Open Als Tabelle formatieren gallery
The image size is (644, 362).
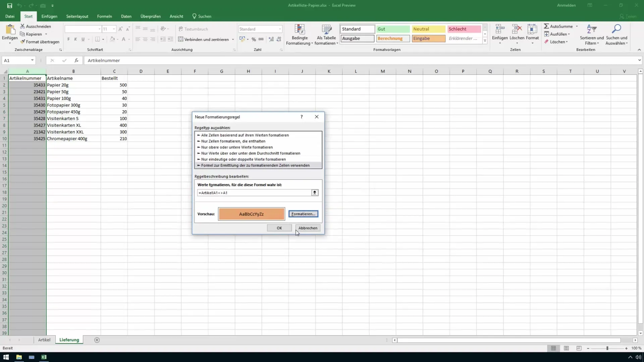tap(326, 35)
